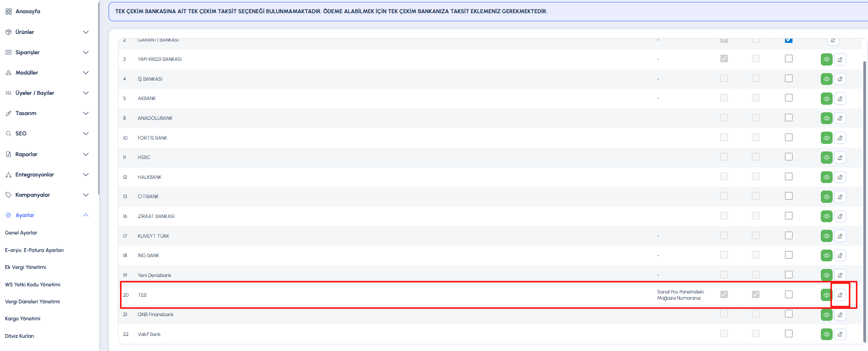Edit CITIBANK with pencil icon
Image resolution: width=868 pixels, height=351 pixels.
pyautogui.click(x=840, y=197)
